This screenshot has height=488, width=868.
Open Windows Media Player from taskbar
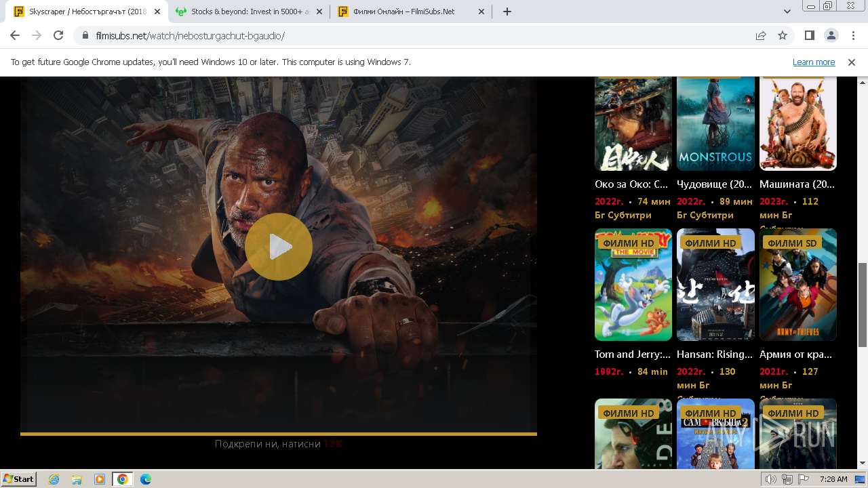(100, 479)
